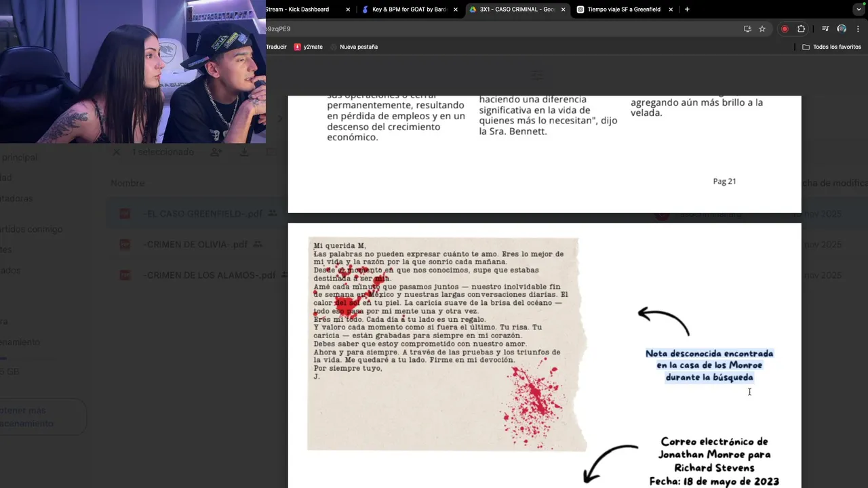The width and height of the screenshot is (868, 488).
Task: Click the Drive download icon
Action: [x=243, y=152]
